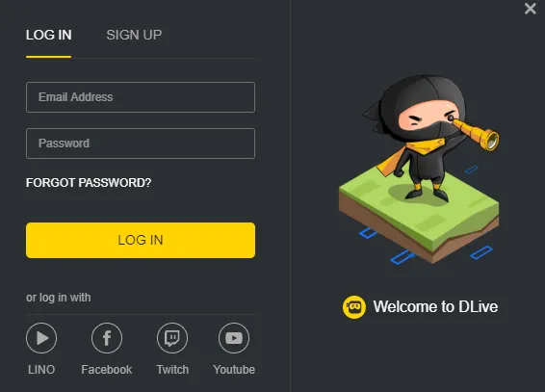Image resolution: width=545 pixels, height=392 pixels.
Task: Focus the Email Address field
Action: coord(141,97)
